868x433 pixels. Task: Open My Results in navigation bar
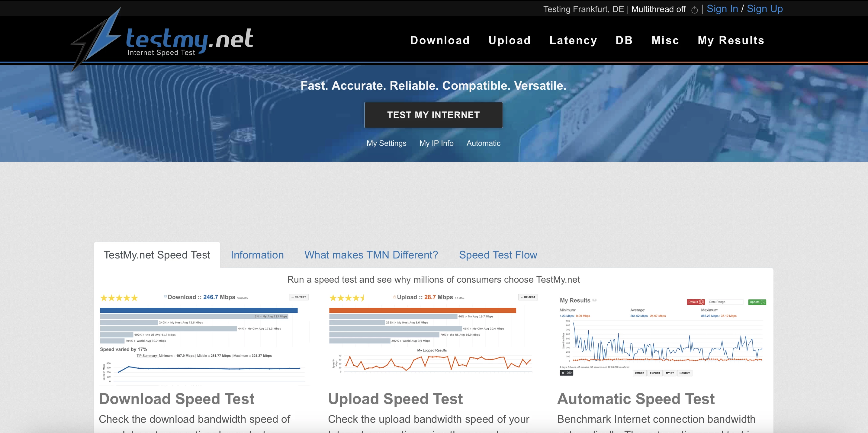(731, 40)
